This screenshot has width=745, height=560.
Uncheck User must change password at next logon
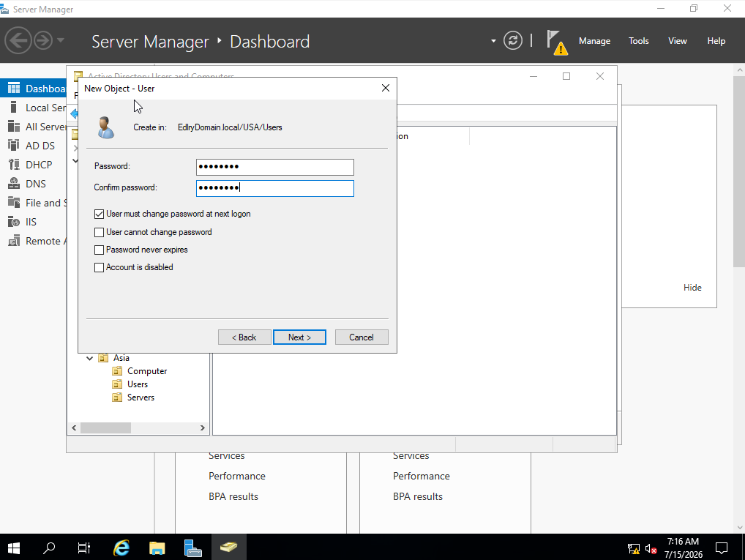[x=99, y=214]
